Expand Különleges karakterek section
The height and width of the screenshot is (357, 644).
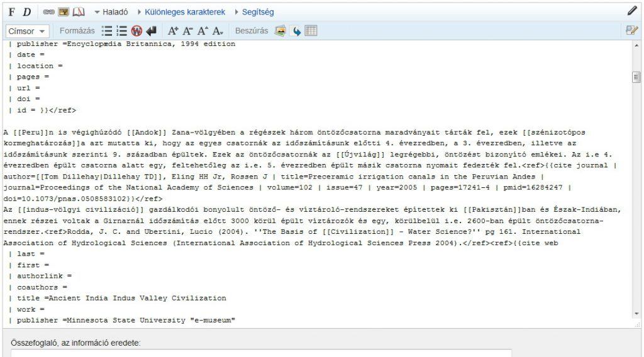(x=182, y=12)
